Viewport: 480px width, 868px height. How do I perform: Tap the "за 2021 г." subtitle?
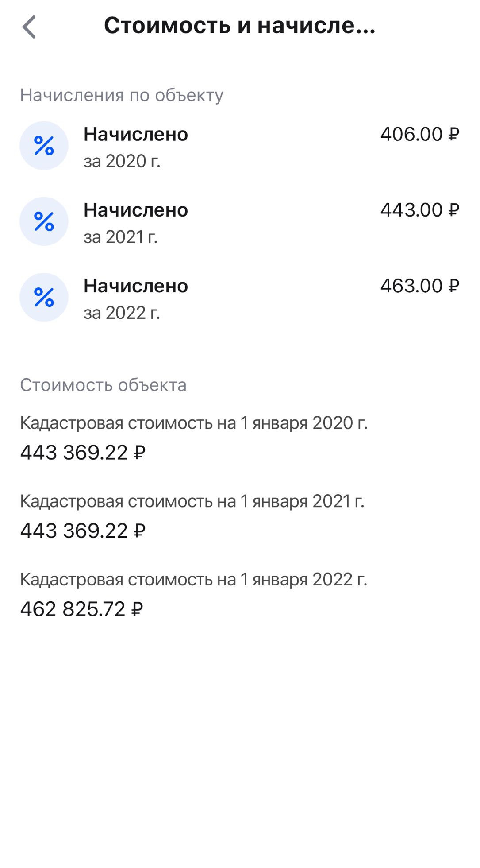[120, 237]
